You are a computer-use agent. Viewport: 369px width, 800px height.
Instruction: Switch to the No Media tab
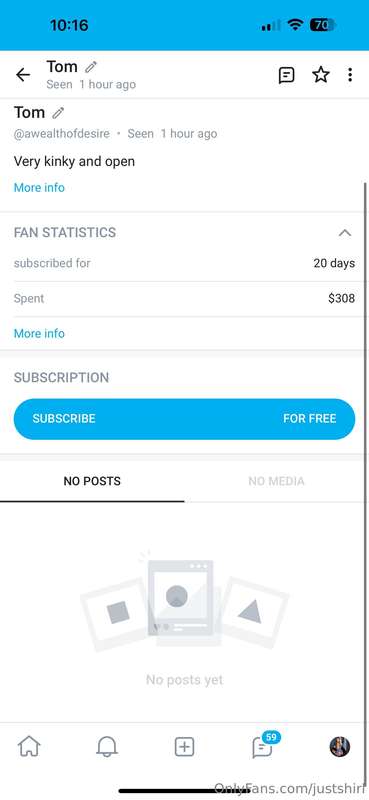click(x=276, y=481)
